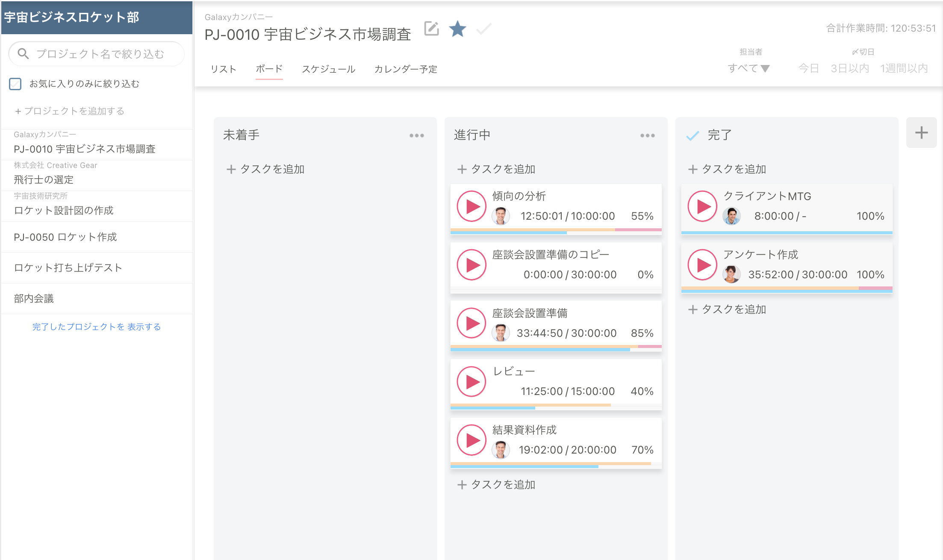943x560 pixels.
Task: Start the timer on レビュー task
Action: click(471, 381)
